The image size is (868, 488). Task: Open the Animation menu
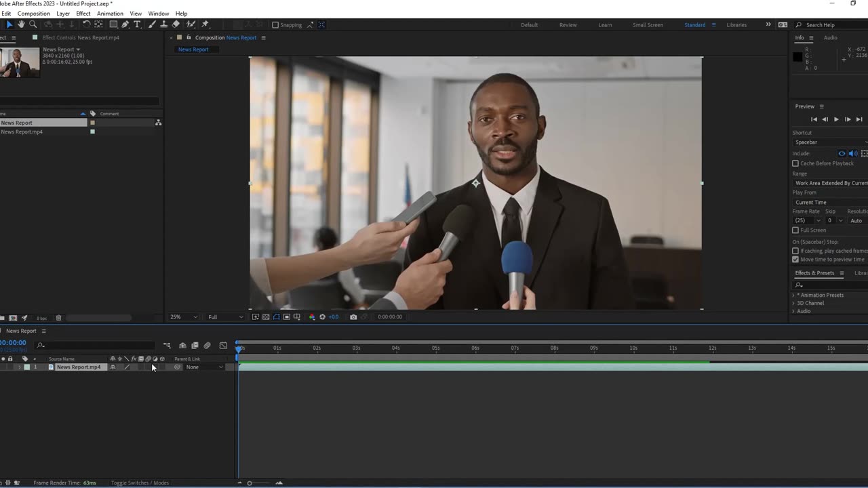click(110, 14)
